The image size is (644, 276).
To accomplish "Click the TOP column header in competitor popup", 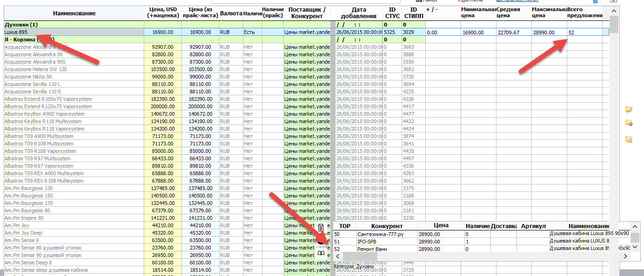I will click(x=345, y=226).
